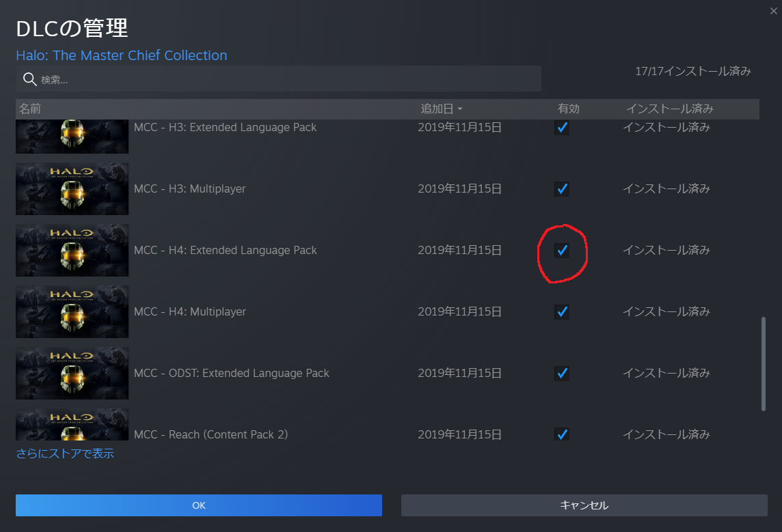782x532 pixels.
Task: Uncheck MCC - H3: Multiplayer checkbox
Action: [x=562, y=188]
